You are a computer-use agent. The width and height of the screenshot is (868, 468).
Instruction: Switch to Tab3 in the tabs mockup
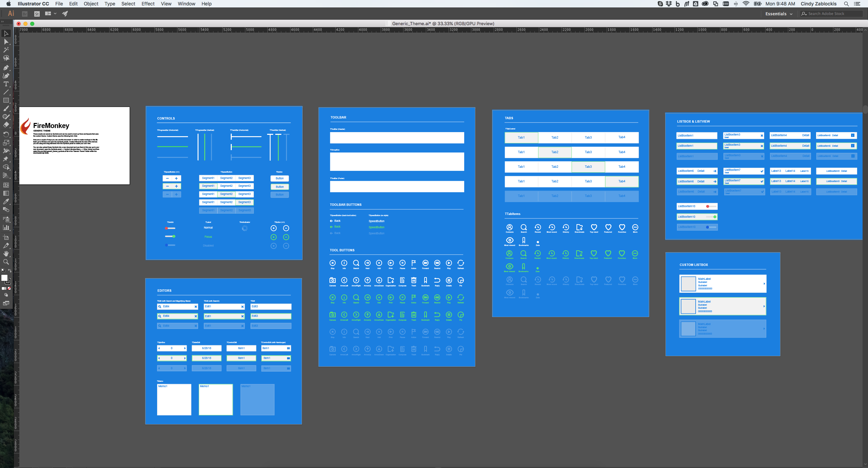coord(588,137)
